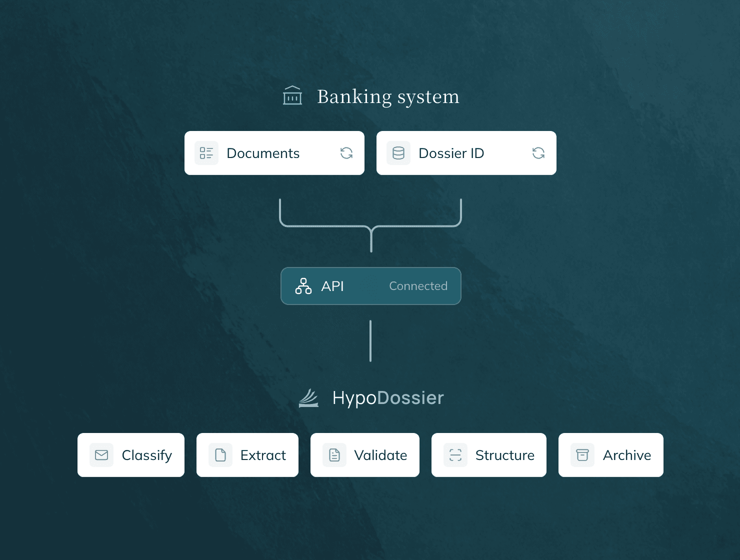Click the Connected status text

click(418, 286)
